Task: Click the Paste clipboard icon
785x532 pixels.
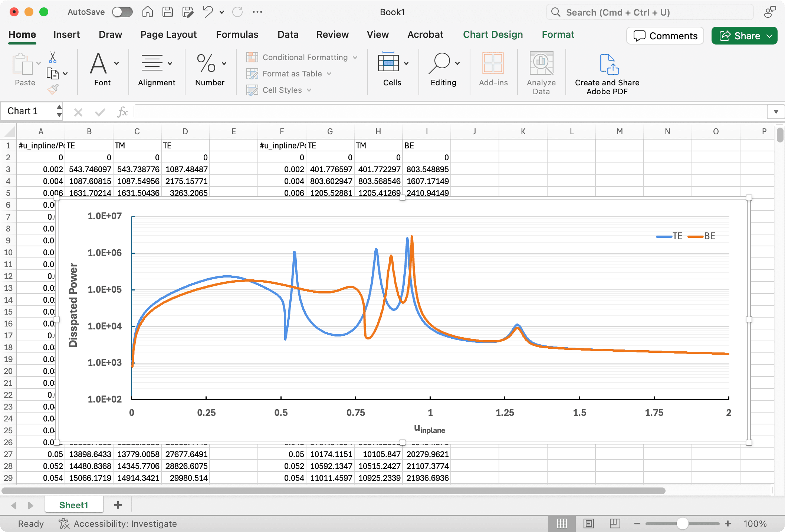Action: pyautogui.click(x=22, y=64)
